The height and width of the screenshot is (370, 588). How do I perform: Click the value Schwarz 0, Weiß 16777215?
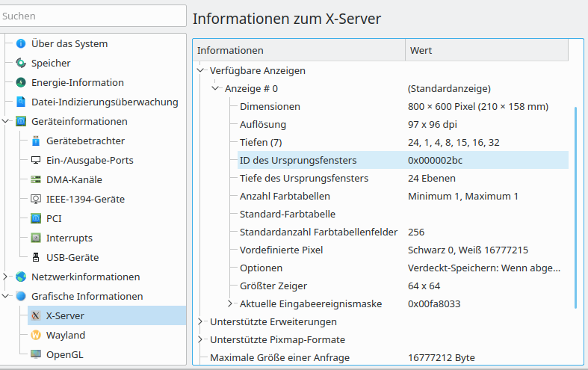[468, 250]
